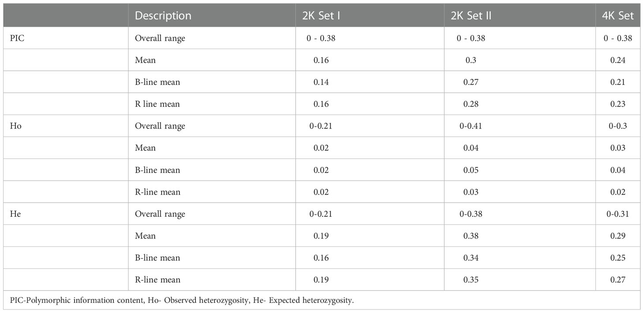
Task: Click Ho overall range 0-0.3 in 4K Set
Action: click(x=618, y=126)
